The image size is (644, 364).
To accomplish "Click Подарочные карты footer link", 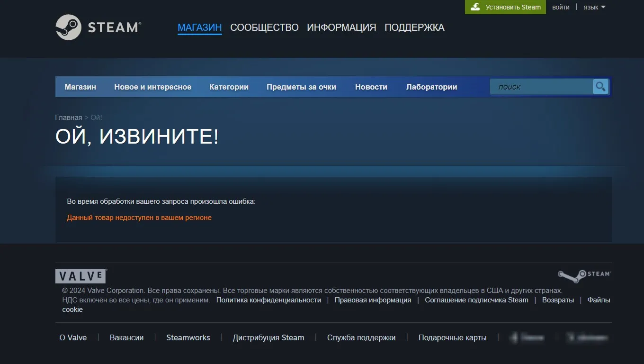I will coord(452,337).
